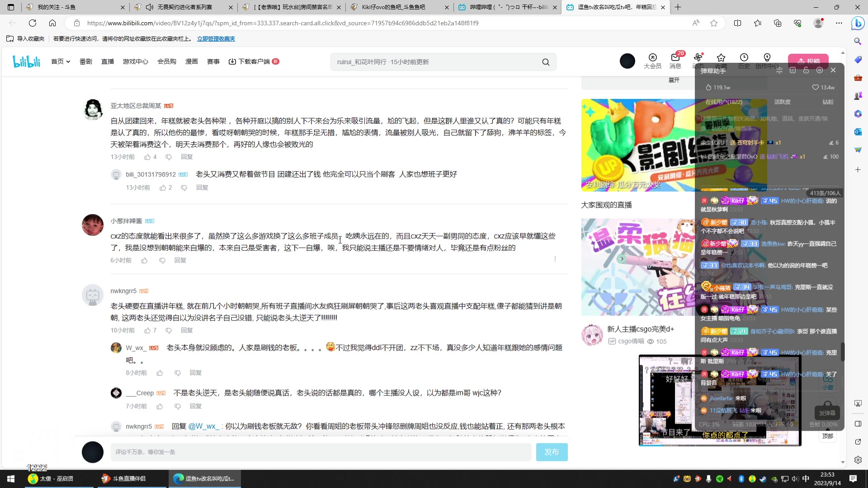Open the 游戏中心 navigation item

(x=136, y=61)
